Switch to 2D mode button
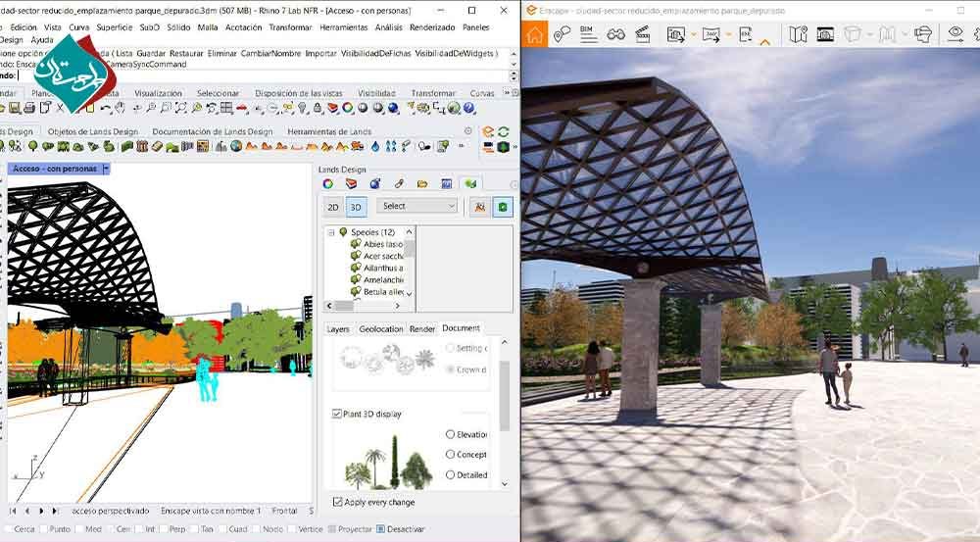This screenshot has height=542, width=980. click(333, 207)
